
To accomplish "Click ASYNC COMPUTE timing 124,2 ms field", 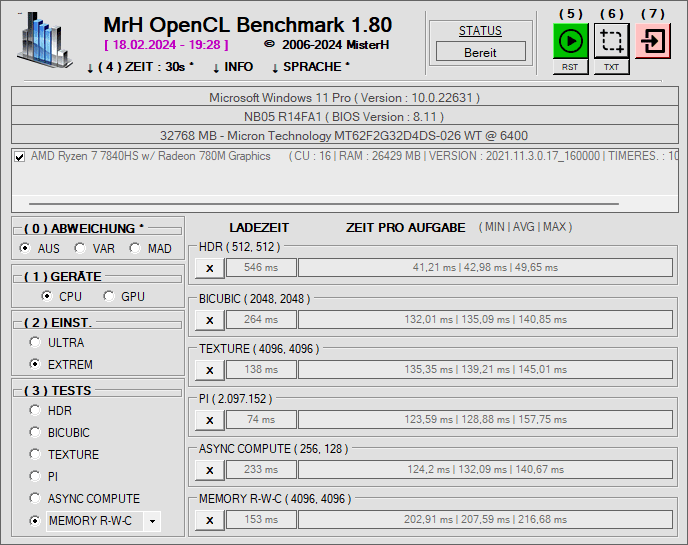I will tap(485, 469).
